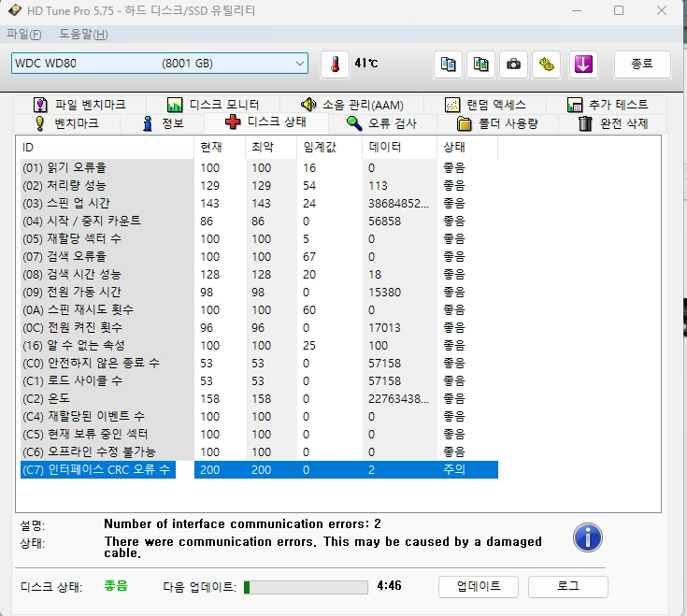Select the (C1) 로드 사이클 수 row
Screen dimensions: 687x616
[259, 380]
